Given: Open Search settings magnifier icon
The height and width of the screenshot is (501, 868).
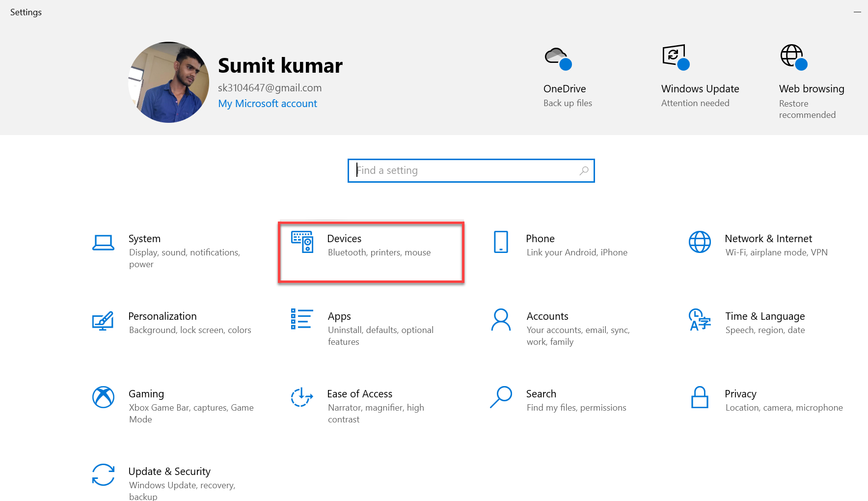Looking at the screenshot, I should point(501,397).
